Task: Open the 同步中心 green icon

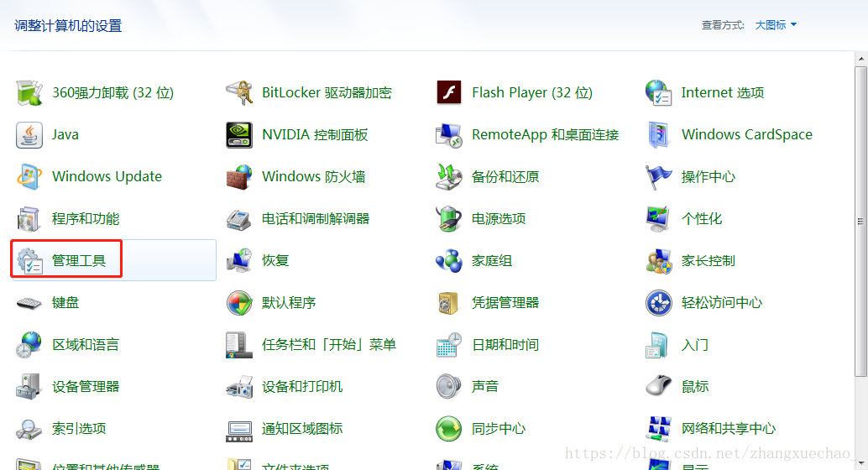Action: click(x=449, y=429)
